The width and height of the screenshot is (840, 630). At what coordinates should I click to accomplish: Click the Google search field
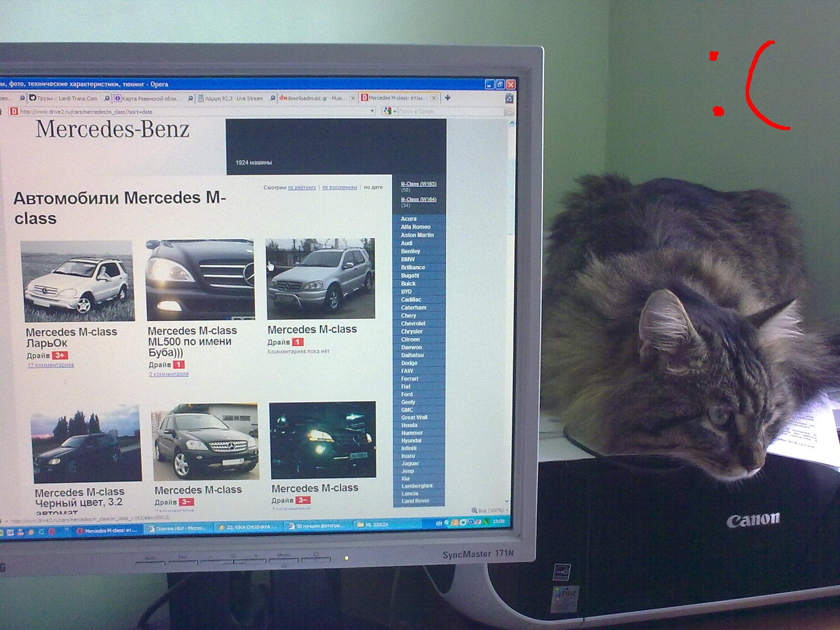pos(451,112)
